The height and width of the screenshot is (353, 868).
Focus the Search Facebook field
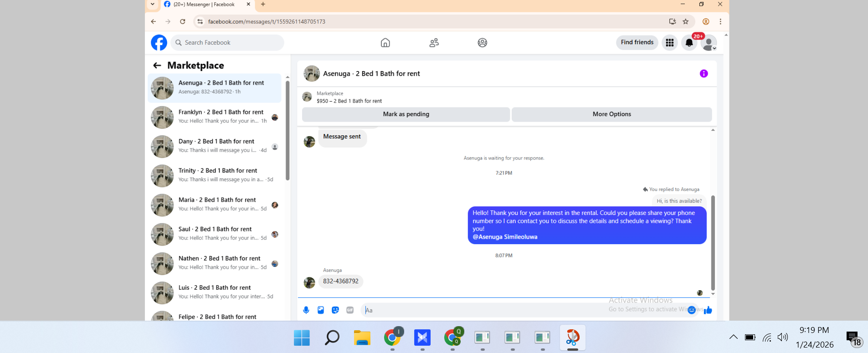coord(227,42)
